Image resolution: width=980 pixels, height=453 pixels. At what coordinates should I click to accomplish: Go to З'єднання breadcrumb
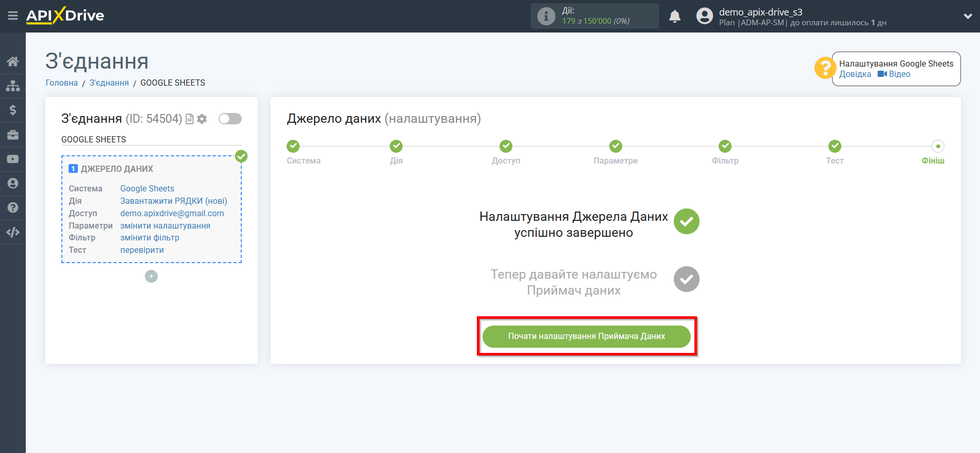tap(109, 83)
